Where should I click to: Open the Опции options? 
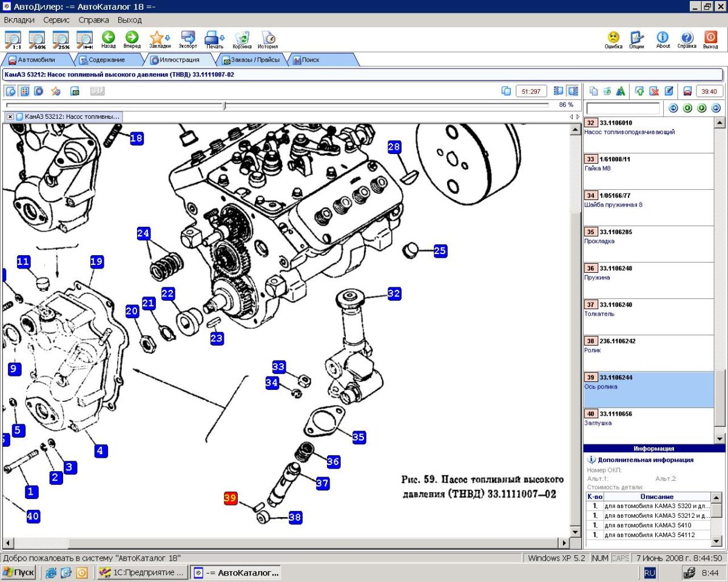636,40
